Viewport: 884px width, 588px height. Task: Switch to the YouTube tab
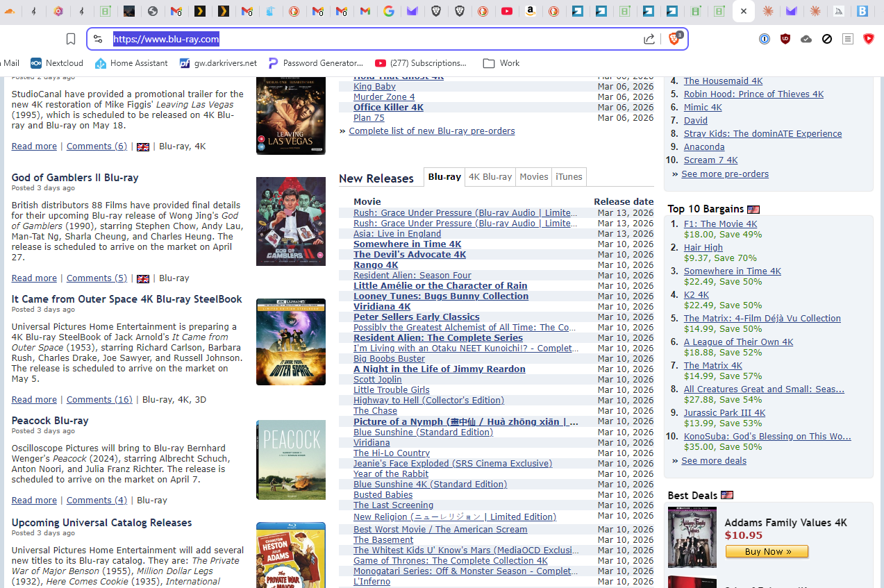(507, 11)
